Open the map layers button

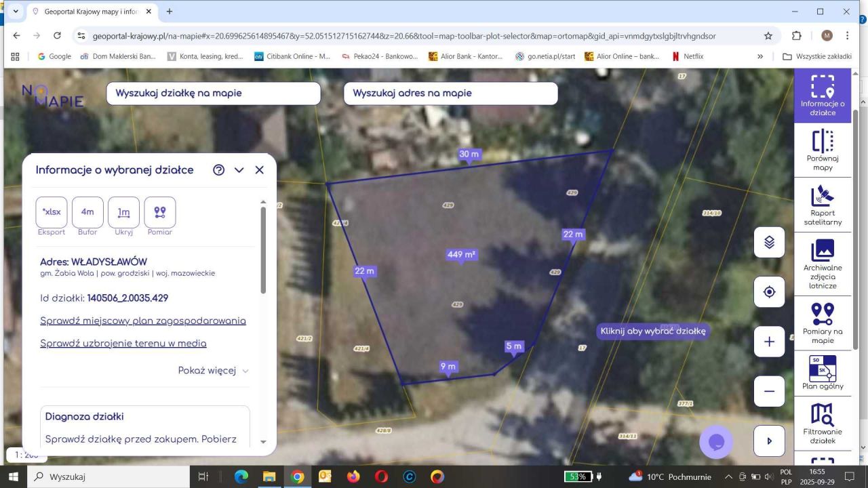769,242
